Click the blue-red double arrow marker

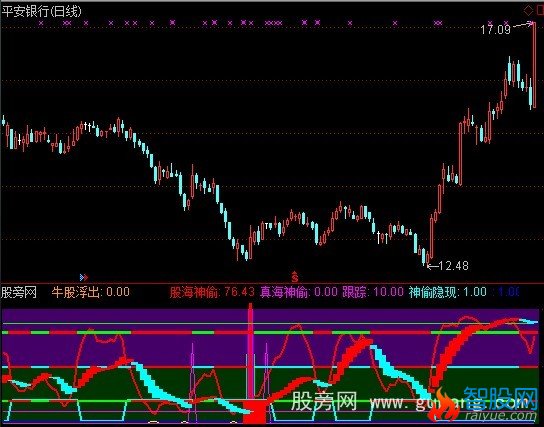[84, 277]
